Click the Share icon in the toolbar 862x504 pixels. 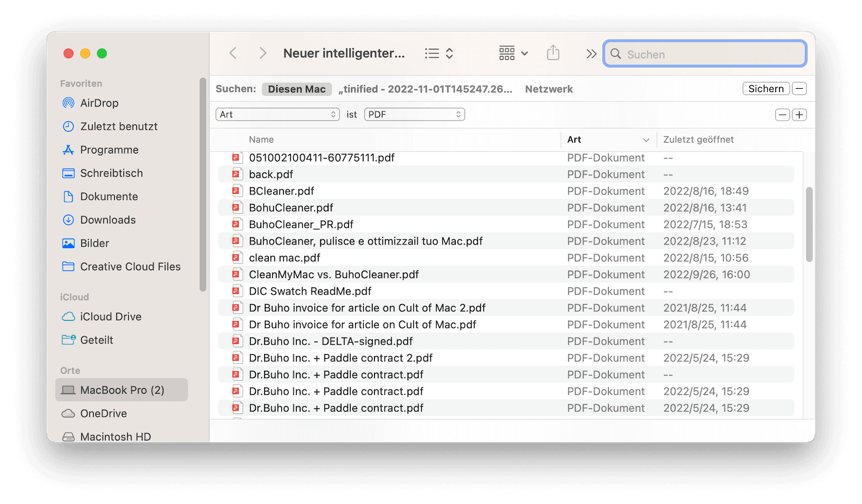[x=553, y=53]
